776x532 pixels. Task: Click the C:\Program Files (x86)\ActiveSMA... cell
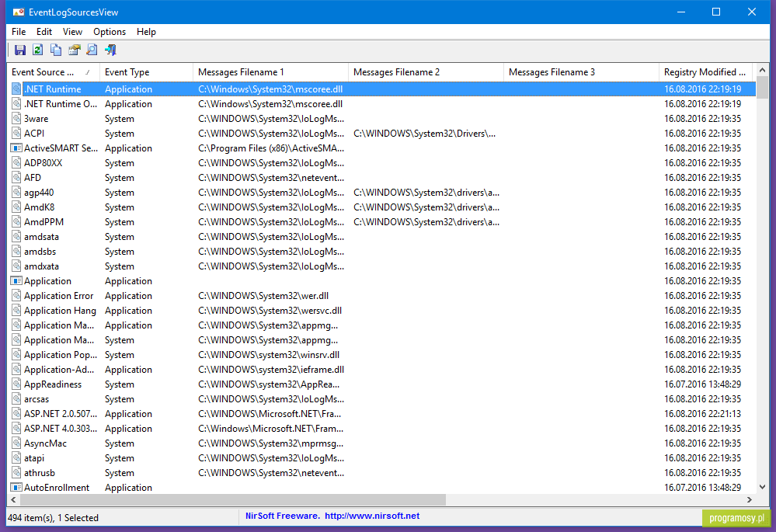[x=271, y=148]
